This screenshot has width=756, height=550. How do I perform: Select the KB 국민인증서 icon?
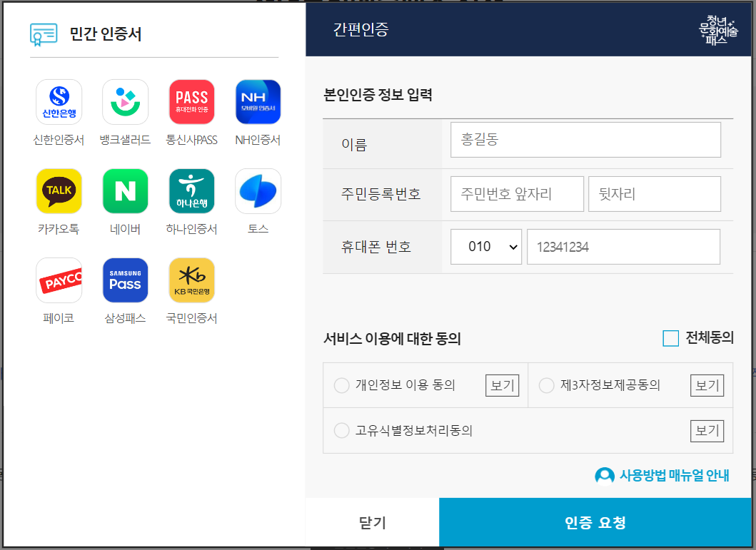[x=191, y=280]
